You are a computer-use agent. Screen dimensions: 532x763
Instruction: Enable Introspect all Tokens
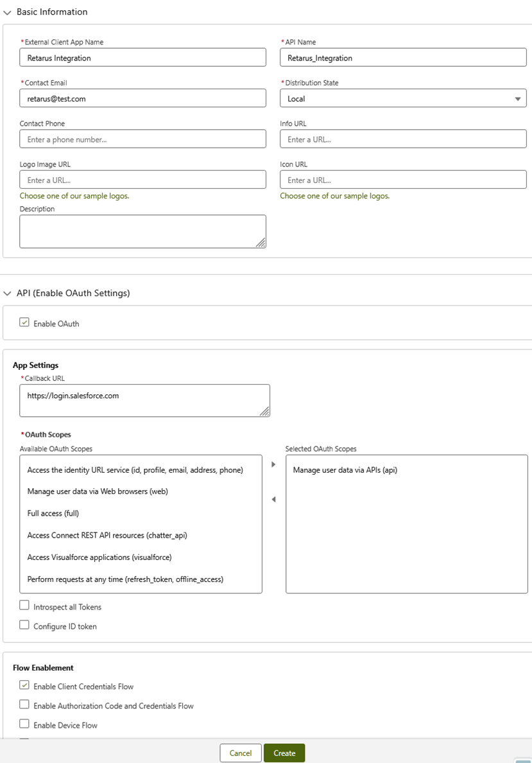point(24,606)
